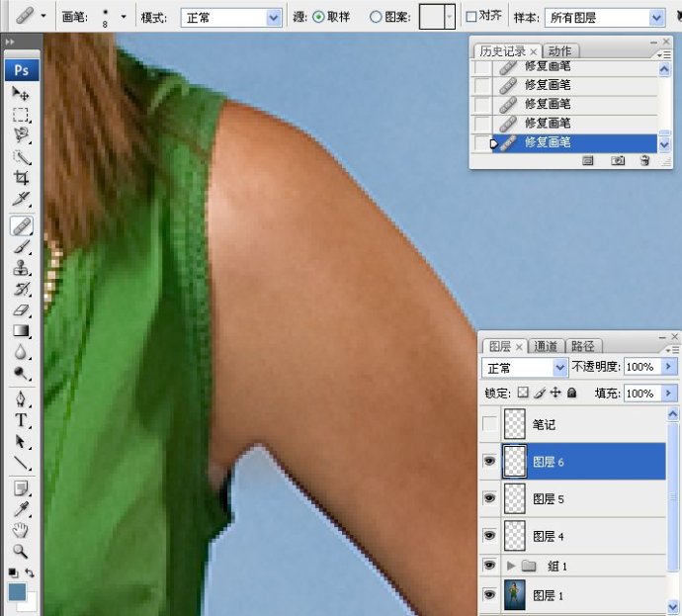Screen dimensions: 682x616
Task: Select the Gradient tool
Action: 20,330
